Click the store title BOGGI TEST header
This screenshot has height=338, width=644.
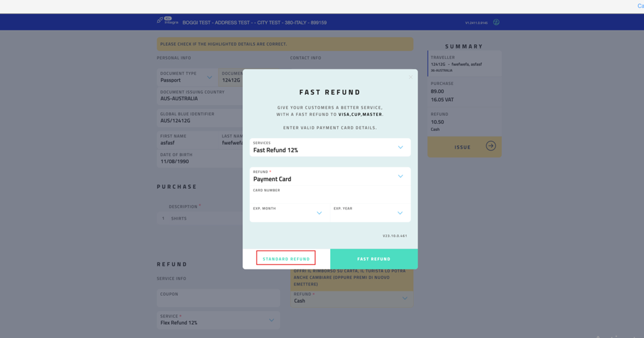coord(255,23)
